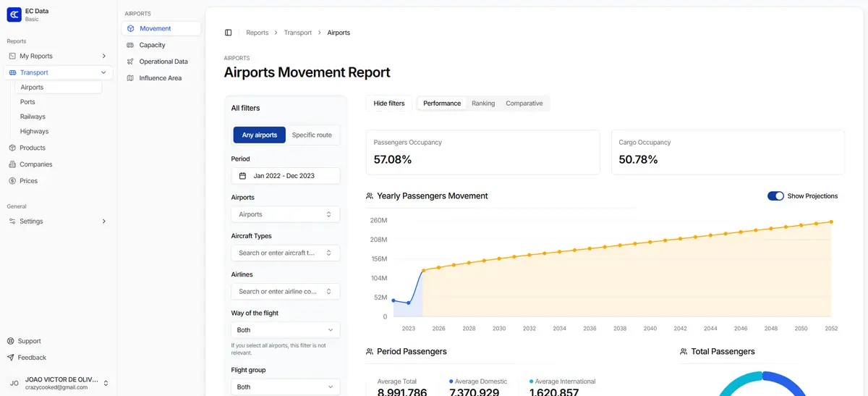Select the Specific route option
The image size is (868, 396).
coord(312,135)
